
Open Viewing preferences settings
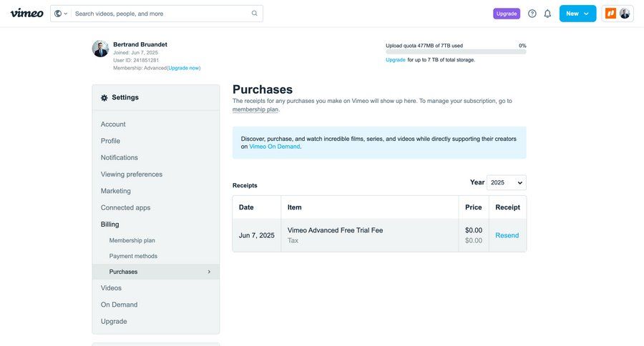[x=132, y=174]
